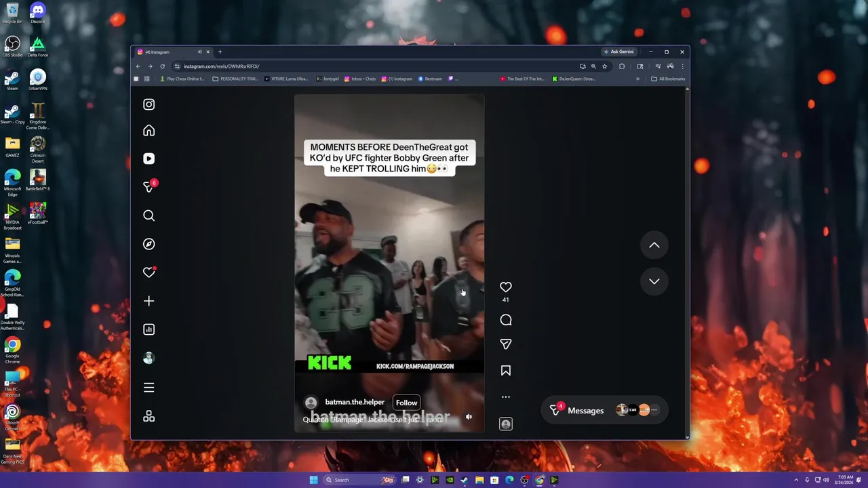Screen dimensions: 868x488
Task: Open DeienQueen Stream bookmark
Action: (x=574, y=79)
